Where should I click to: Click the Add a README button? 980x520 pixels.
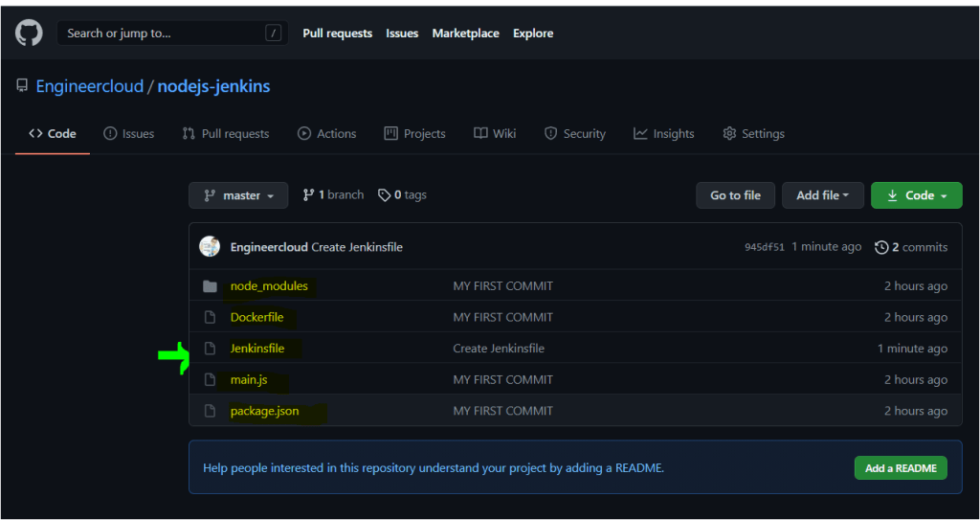coord(901,468)
